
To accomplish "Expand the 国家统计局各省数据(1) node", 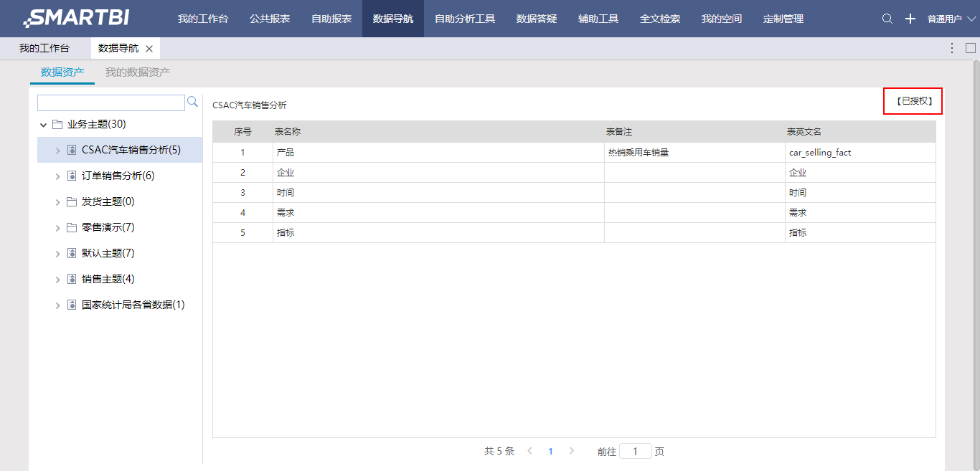I will click(58, 305).
